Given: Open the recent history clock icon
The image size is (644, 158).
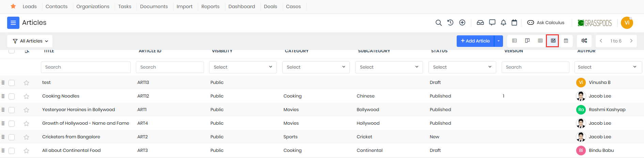Looking at the screenshot, I should coord(450,23).
